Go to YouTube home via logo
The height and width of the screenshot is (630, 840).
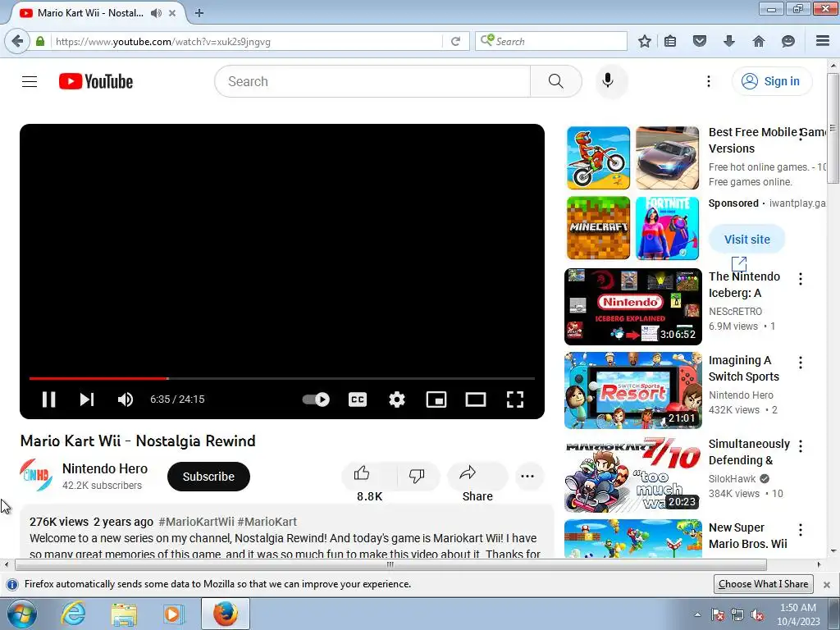pyautogui.click(x=96, y=81)
